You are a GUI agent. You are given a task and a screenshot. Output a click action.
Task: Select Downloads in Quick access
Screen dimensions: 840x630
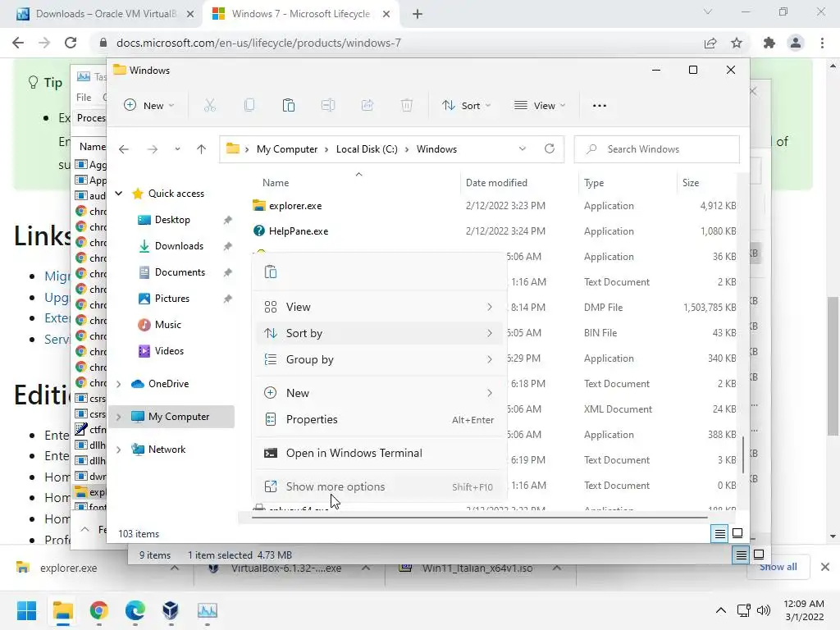point(179,246)
